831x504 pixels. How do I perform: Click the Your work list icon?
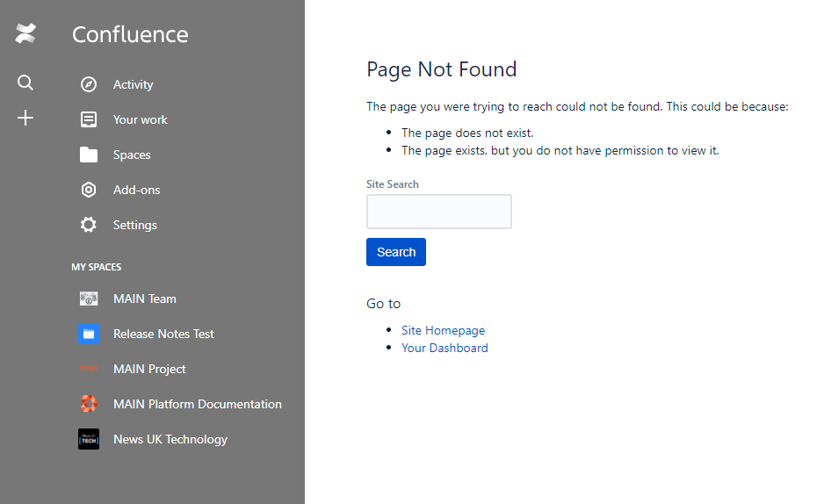tap(89, 119)
